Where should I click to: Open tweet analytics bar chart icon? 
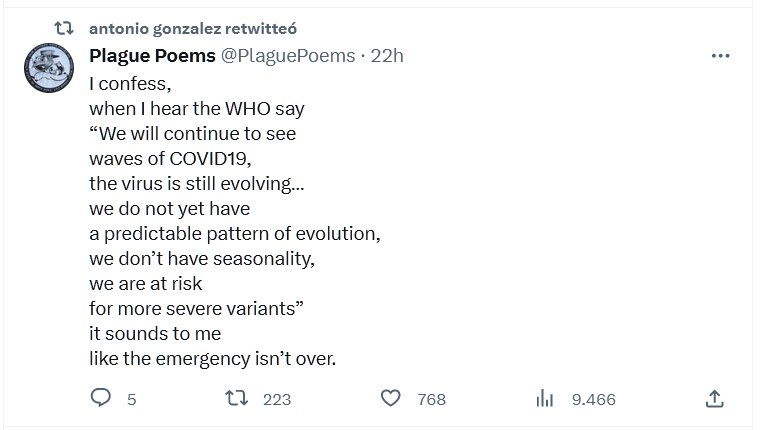[x=545, y=399]
